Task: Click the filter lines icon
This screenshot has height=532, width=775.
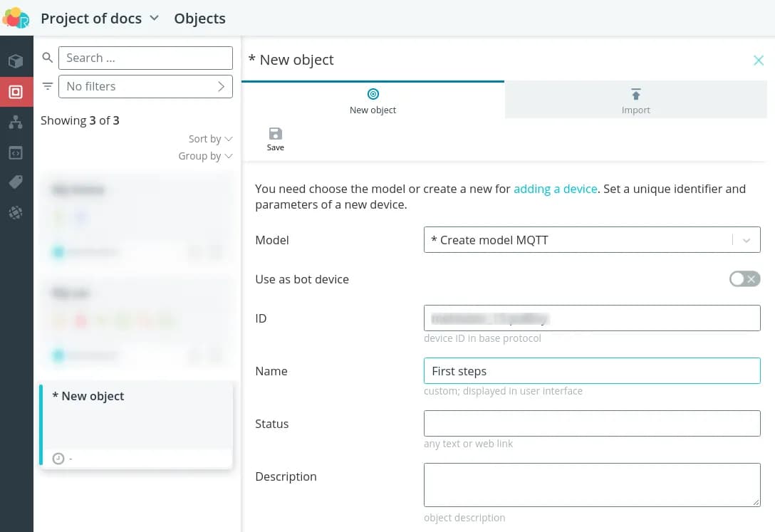Action: (48, 86)
